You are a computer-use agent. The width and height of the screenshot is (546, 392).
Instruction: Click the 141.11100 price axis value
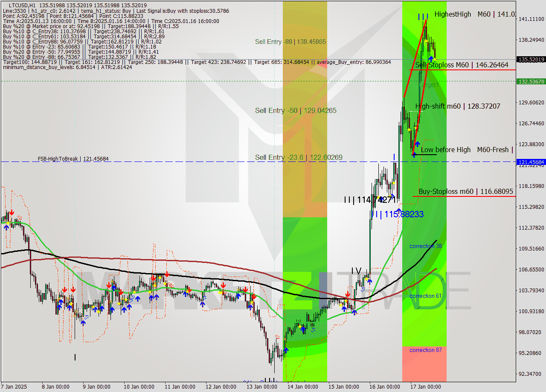pos(531,19)
